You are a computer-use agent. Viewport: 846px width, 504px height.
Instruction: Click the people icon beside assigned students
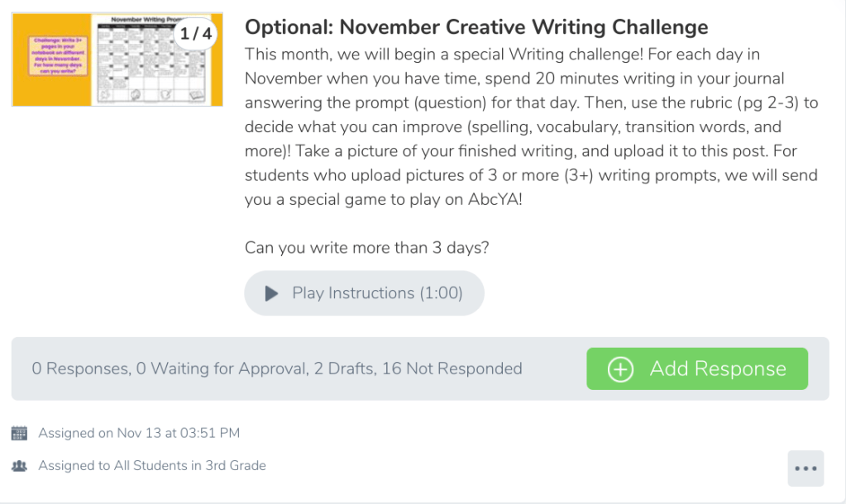click(19, 466)
